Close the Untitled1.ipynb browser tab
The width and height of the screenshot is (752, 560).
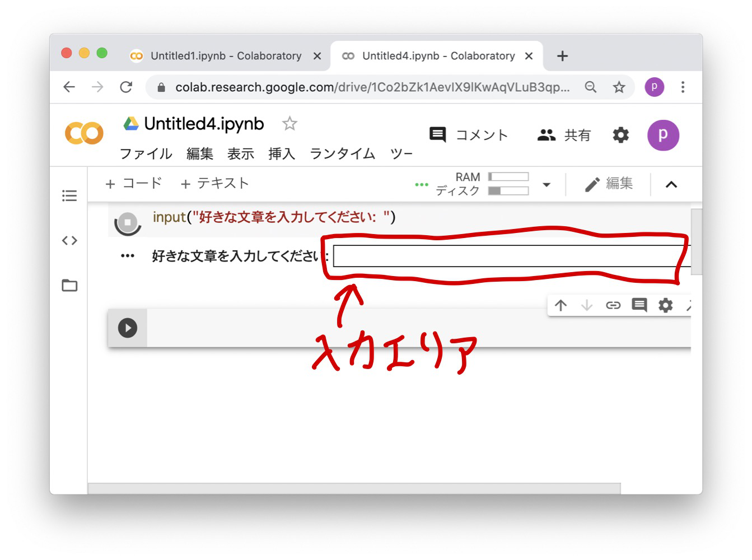click(x=317, y=56)
